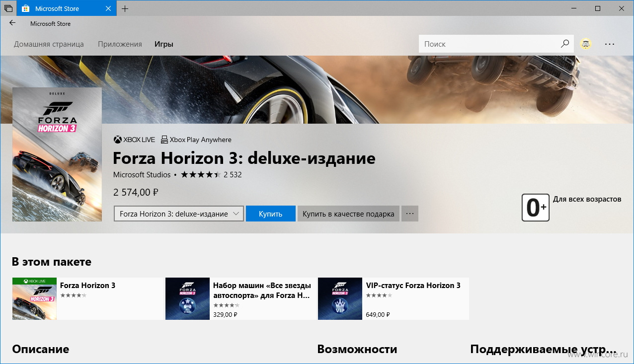Click the 0+ age rating badge
The width and height of the screenshot is (634, 364).
point(536,208)
